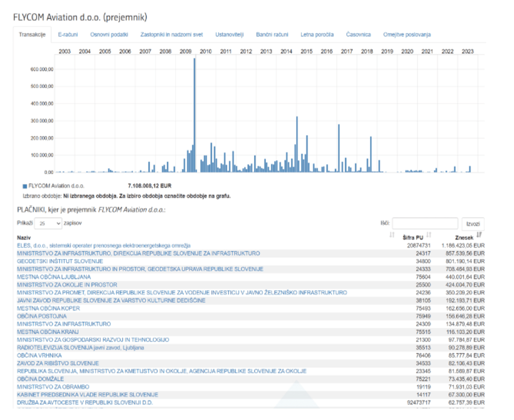Open Ministrstvo za obrambo link
514x420 pixels.
[53, 387]
